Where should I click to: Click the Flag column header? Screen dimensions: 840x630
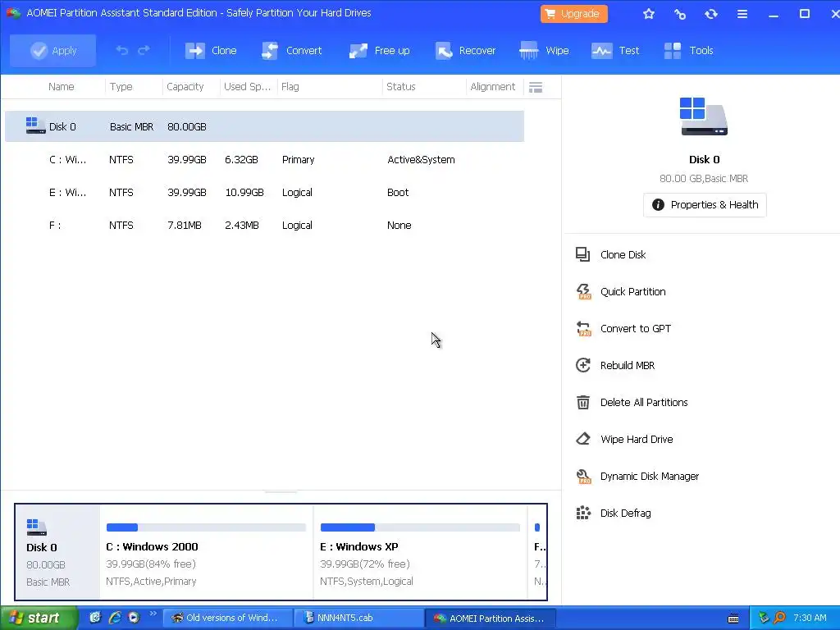point(290,87)
